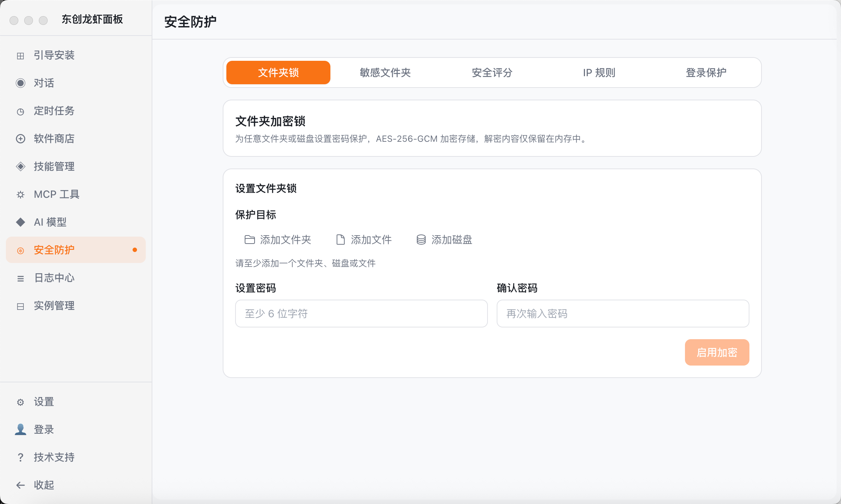Switch to the 文件夹锁 tab
The width and height of the screenshot is (841, 504).
pos(278,73)
